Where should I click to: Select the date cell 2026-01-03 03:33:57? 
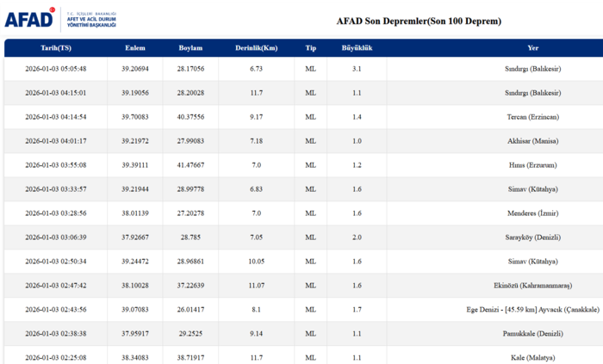click(56, 189)
